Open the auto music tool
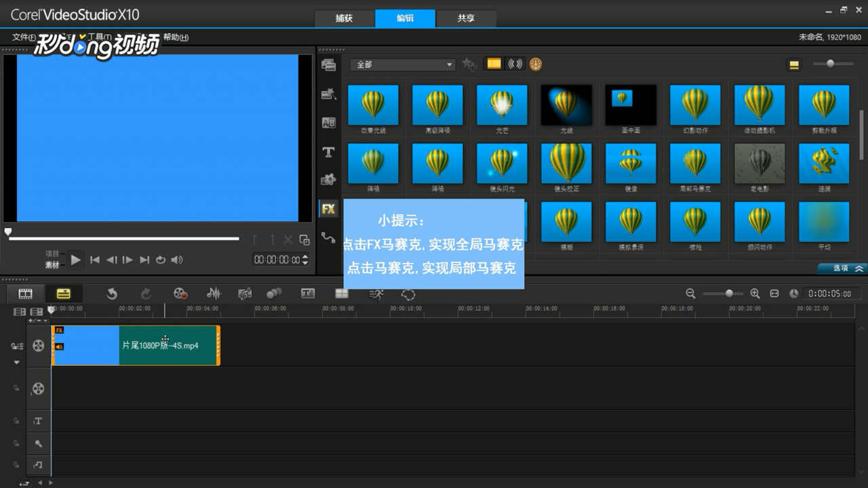 click(245, 293)
